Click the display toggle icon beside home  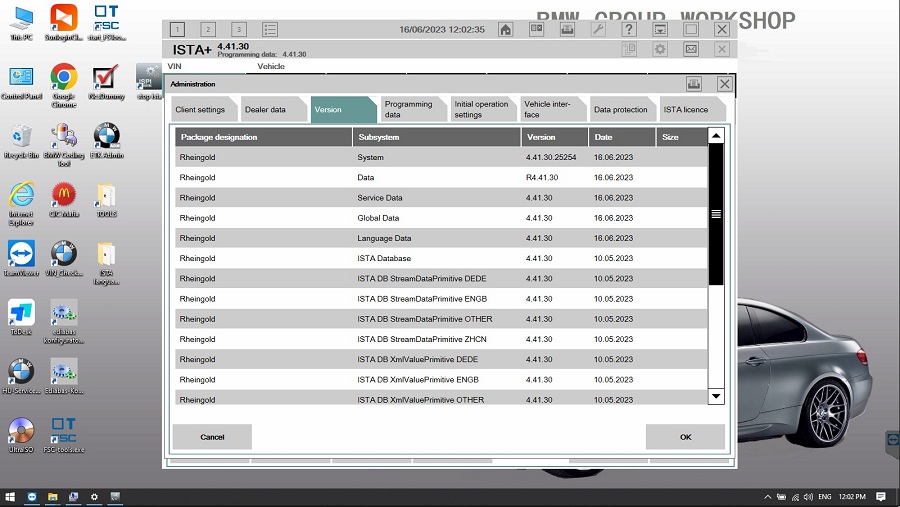[x=537, y=29]
